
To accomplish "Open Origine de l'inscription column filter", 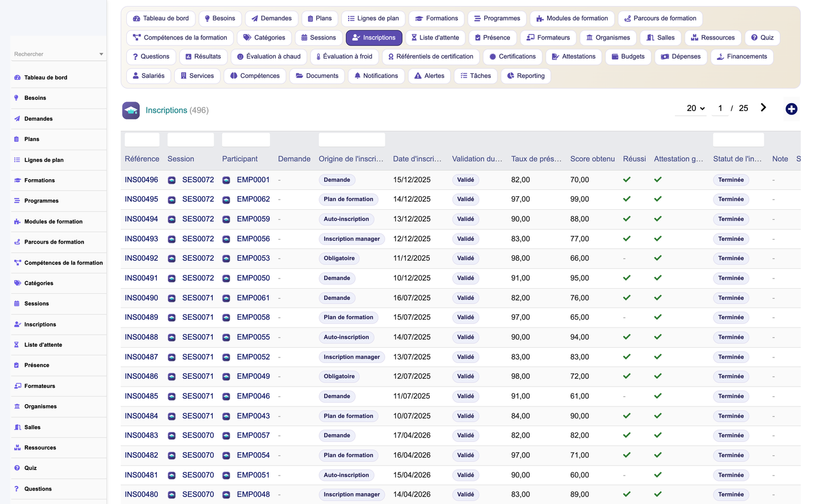I will 352,140.
